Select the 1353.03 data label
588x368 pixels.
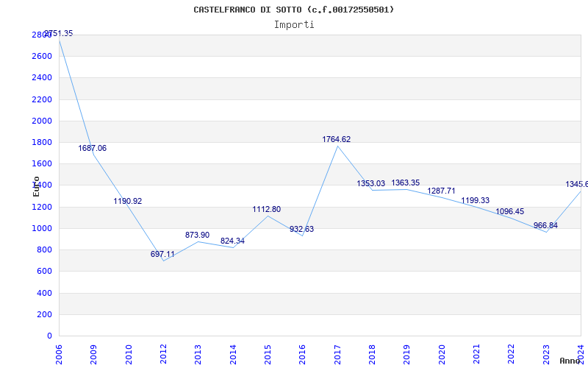(371, 183)
